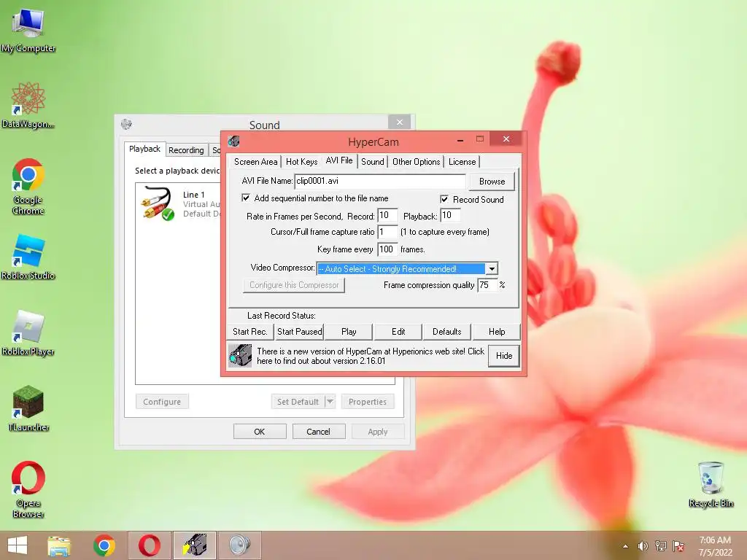Click the Set Default button in Sound window
747x560 pixels.
[298, 402]
